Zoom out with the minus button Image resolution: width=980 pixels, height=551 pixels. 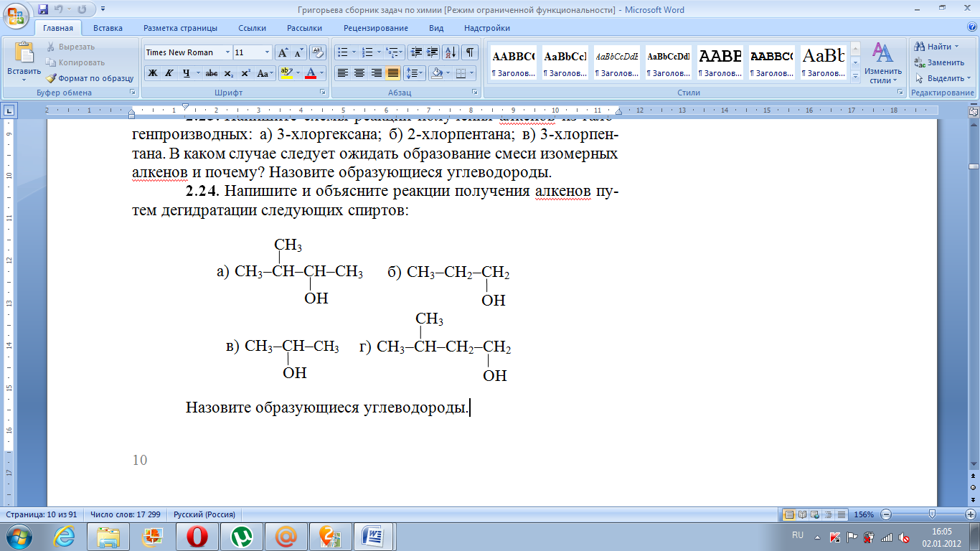[x=887, y=514]
